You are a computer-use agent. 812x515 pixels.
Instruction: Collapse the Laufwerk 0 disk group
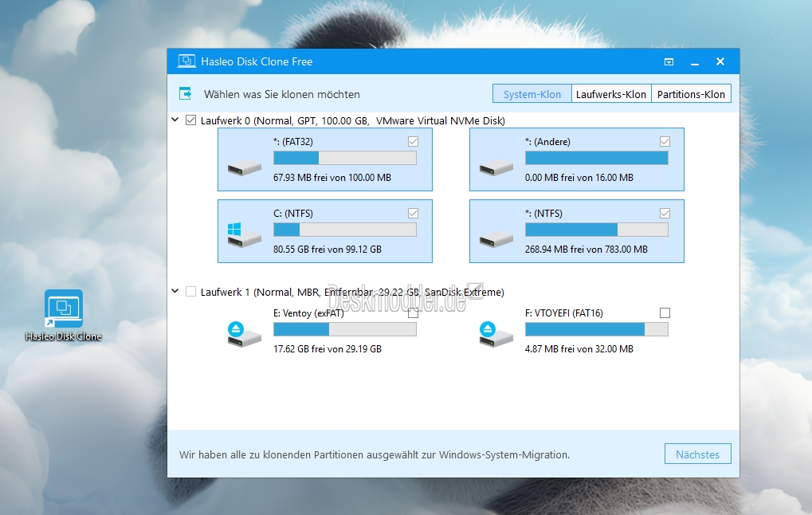coord(175,120)
